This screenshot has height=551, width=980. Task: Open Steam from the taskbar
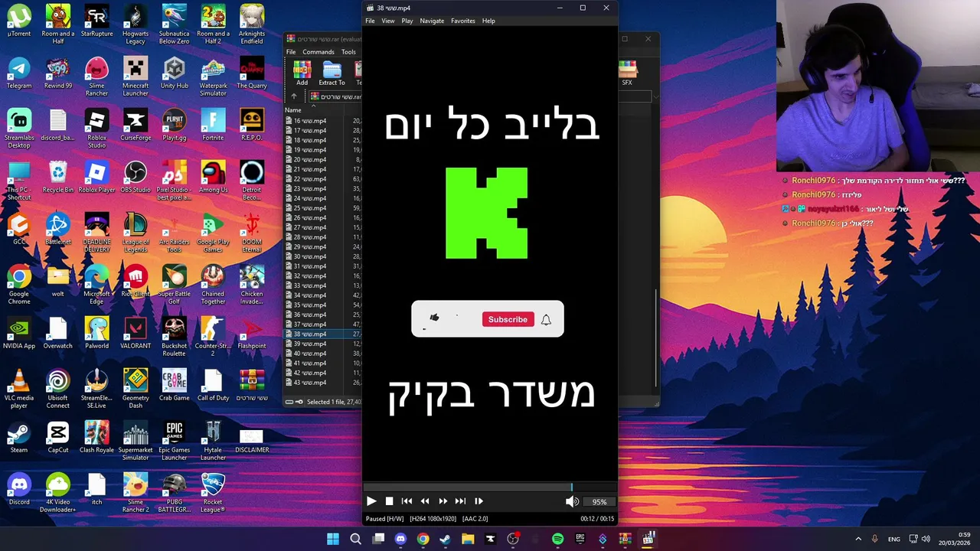[445, 540]
